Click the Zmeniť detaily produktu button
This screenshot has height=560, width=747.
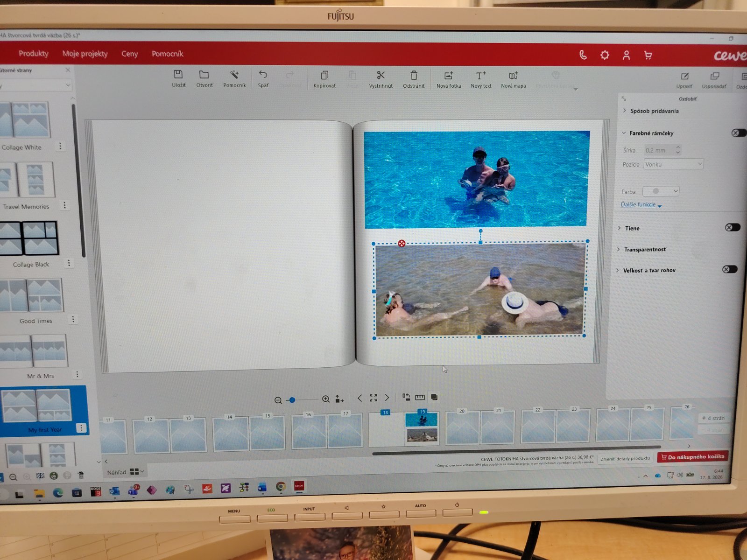(x=625, y=458)
